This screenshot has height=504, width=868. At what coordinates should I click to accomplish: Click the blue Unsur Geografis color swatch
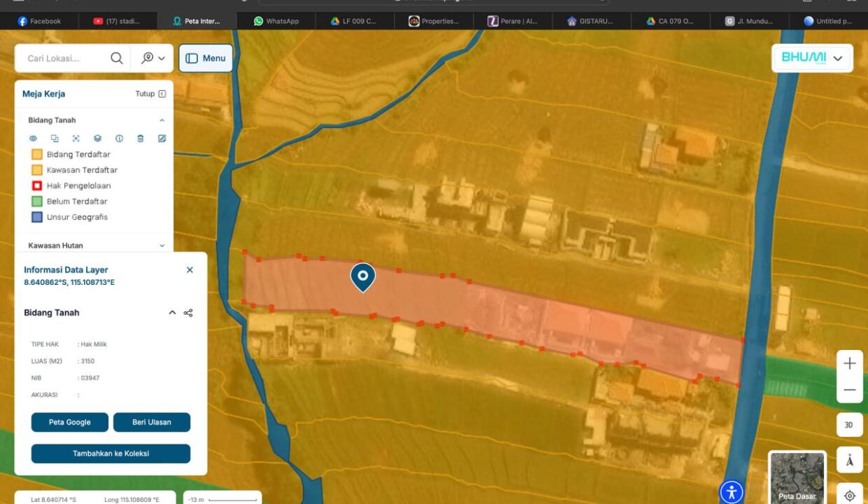[37, 217]
